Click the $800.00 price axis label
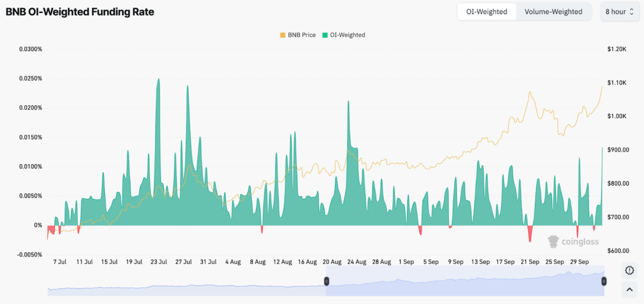Viewport: 644px width, 304px height. coord(618,184)
